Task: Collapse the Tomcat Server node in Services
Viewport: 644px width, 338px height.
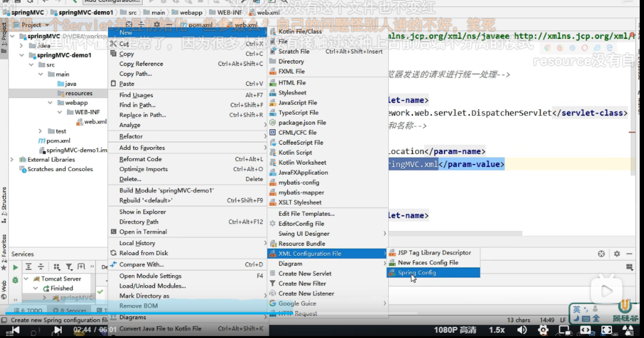Action: point(26,279)
